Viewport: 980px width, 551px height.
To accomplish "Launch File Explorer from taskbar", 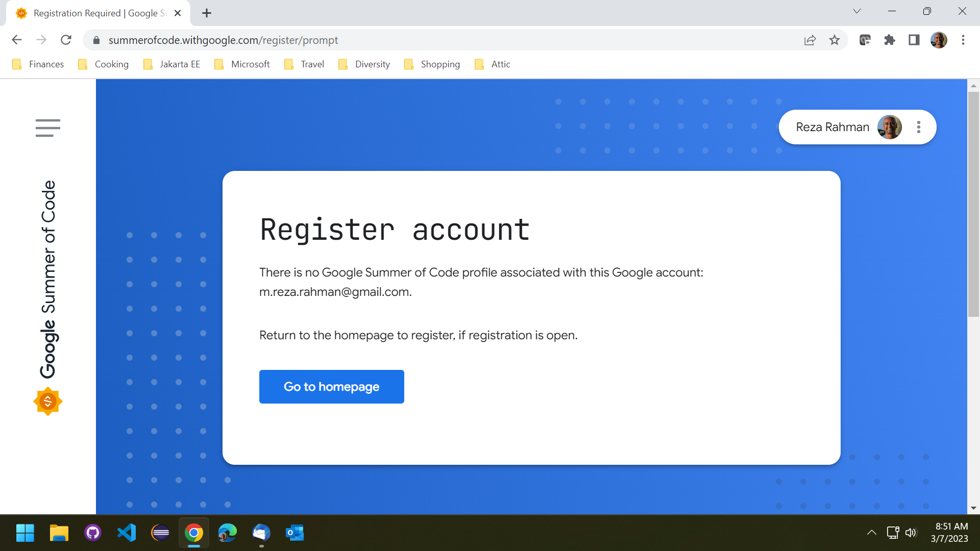I will point(59,533).
